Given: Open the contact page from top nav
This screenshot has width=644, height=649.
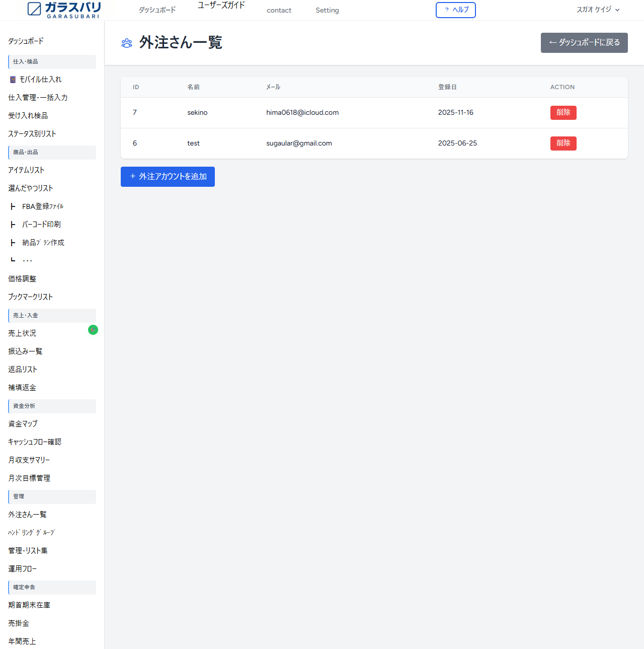Looking at the screenshot, I should pyautogui.click(x=279, y=10).
